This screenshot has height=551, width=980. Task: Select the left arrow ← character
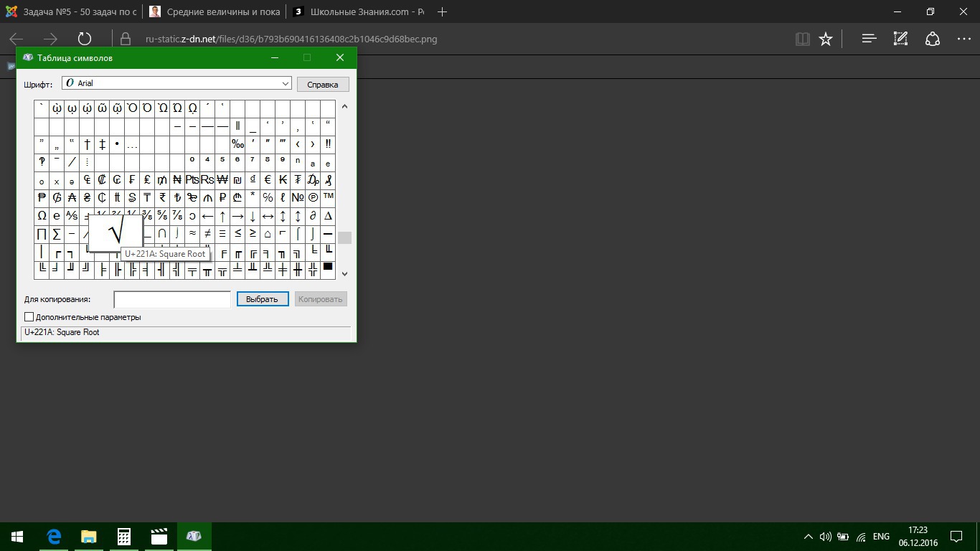[207, 216]
